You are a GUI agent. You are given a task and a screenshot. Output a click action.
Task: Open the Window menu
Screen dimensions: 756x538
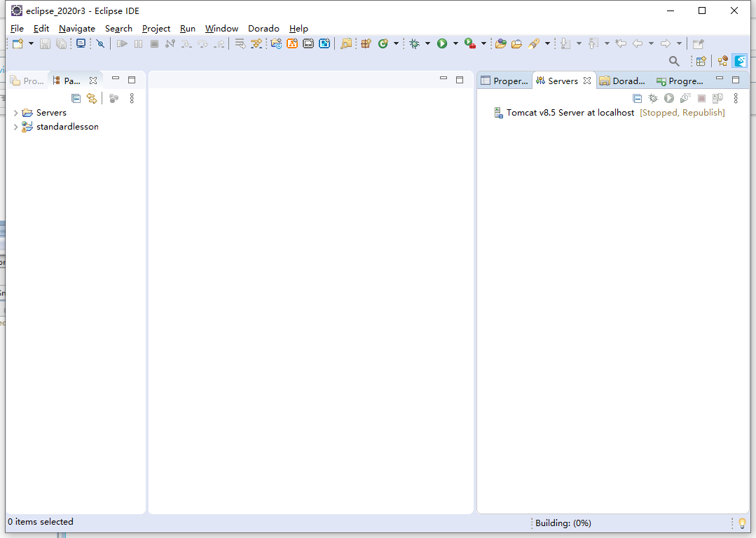tap(221, 29)
